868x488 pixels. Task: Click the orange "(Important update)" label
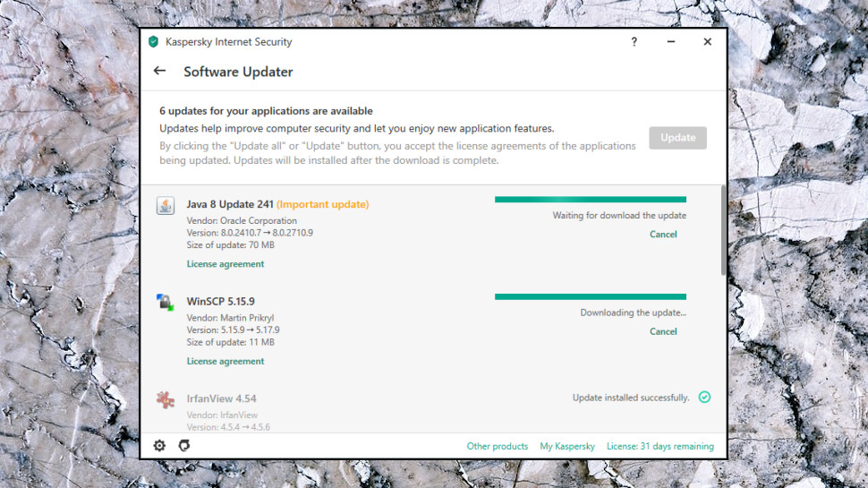[323, 204]
